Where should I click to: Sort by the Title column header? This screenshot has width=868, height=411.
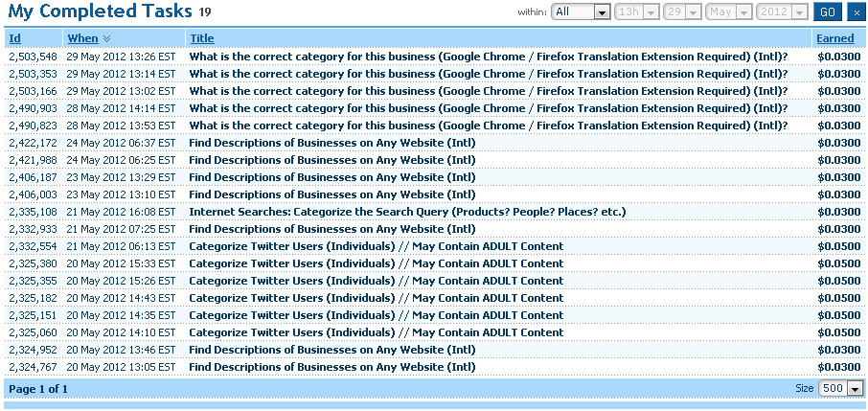pyautogui.click(x=202, y=38)
